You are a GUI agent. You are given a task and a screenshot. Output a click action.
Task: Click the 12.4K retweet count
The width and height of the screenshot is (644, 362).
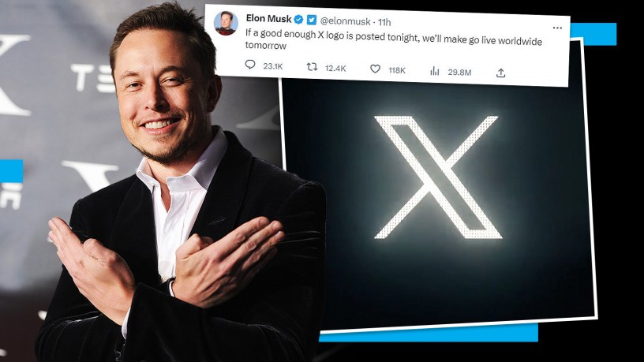pyautogui.click(x=335, y=68)
